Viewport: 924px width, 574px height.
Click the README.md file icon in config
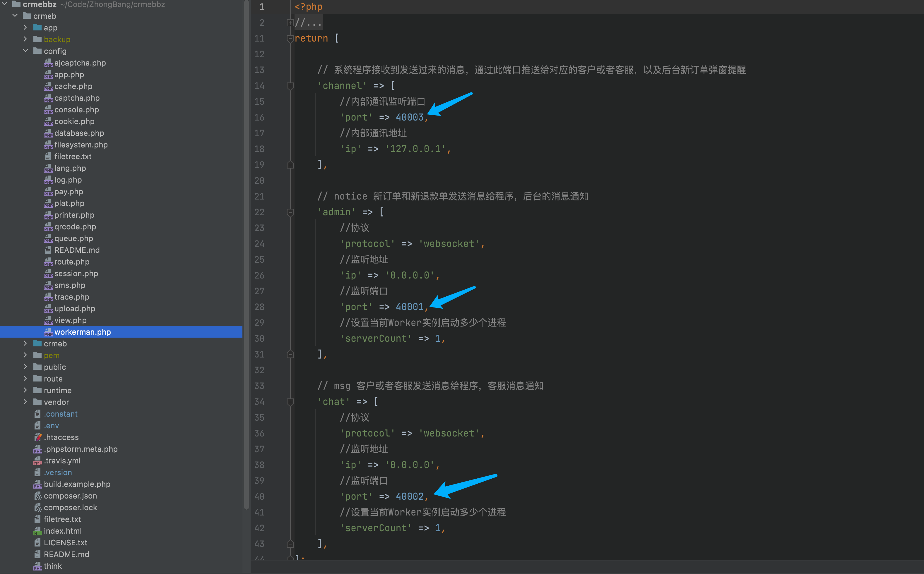click(48, 250)
